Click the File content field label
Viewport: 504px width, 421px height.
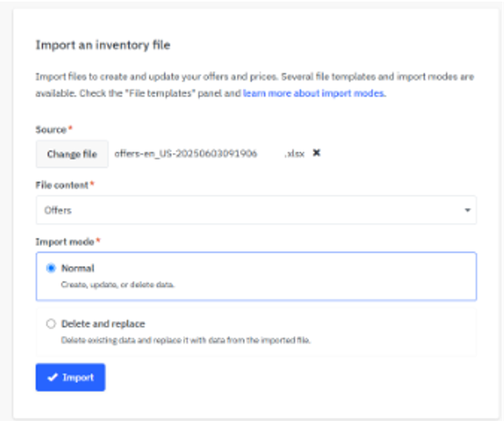pyautogui.click(x=61, y=185)
